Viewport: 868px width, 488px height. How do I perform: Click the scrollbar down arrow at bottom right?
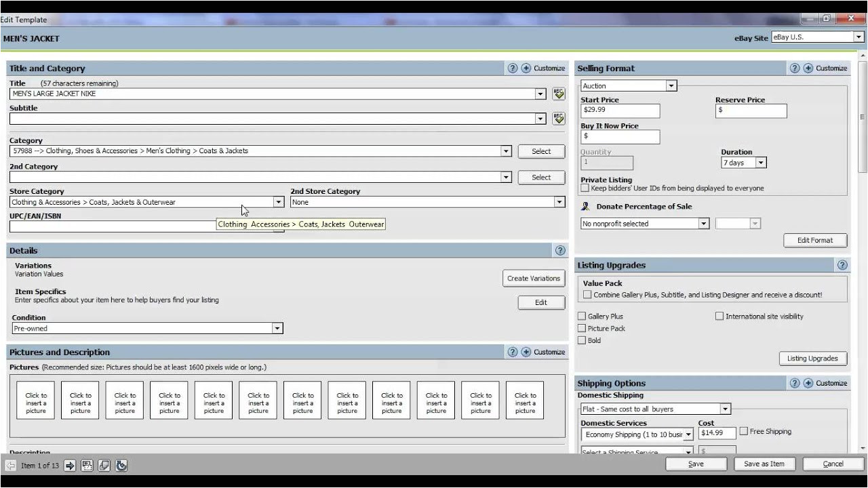click(x=863, y=448)
